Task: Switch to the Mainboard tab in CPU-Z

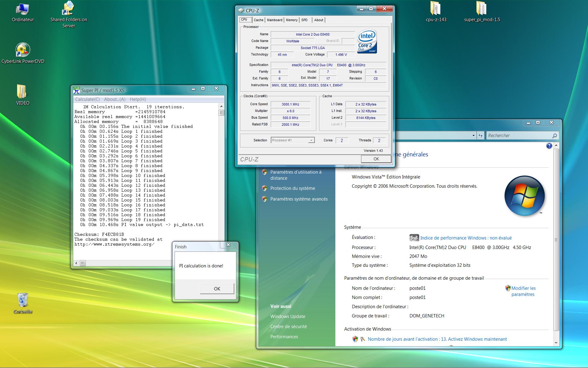Action: (274, 20)
